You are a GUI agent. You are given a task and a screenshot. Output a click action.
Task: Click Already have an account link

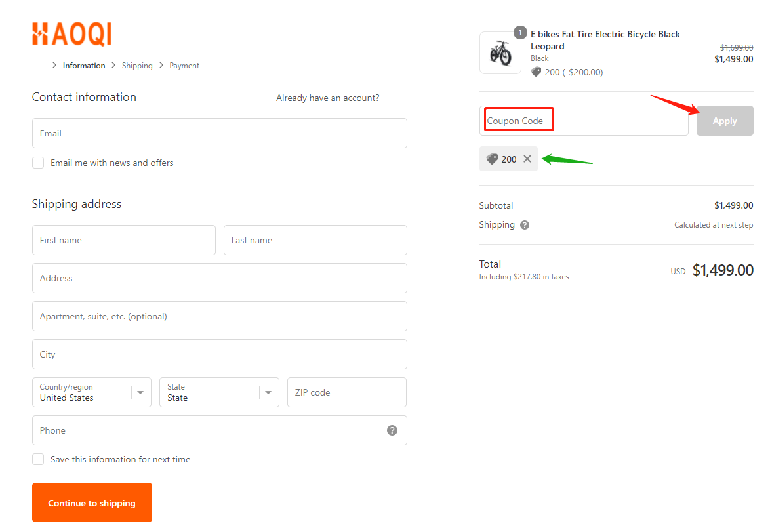[327, 98]
